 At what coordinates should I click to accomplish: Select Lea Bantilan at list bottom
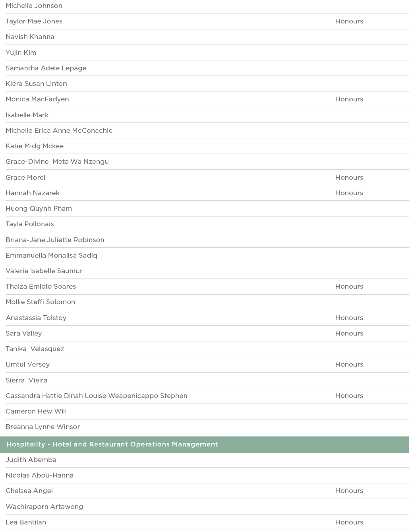coord(26,522)
